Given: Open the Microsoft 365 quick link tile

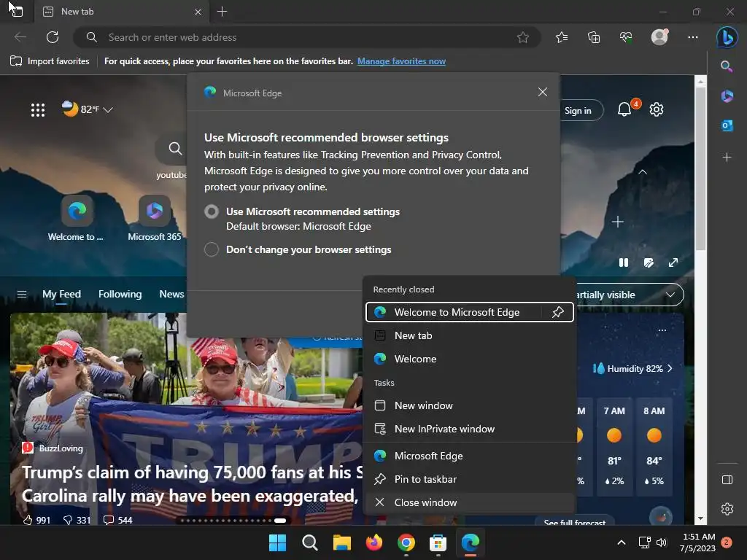Looking at the screenshot, I should point(155,219).
